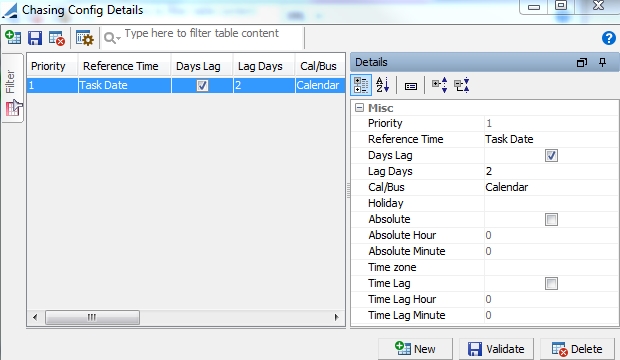Click the expand all categories icon

[x=439, y=85]
